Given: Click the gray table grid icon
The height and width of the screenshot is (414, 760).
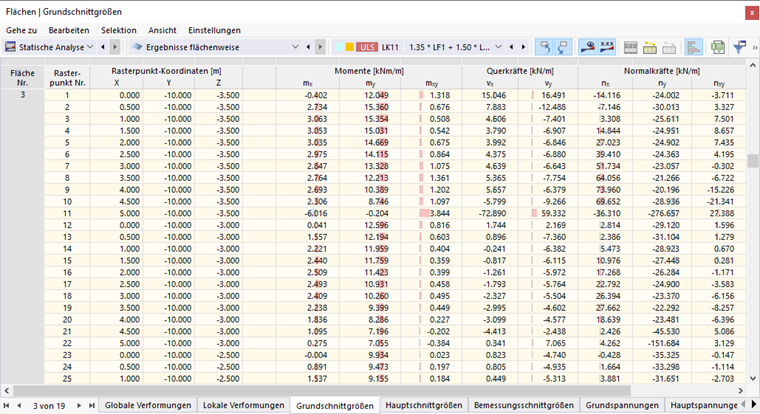Looking at the screenshot, I should (x=630, y=47).
